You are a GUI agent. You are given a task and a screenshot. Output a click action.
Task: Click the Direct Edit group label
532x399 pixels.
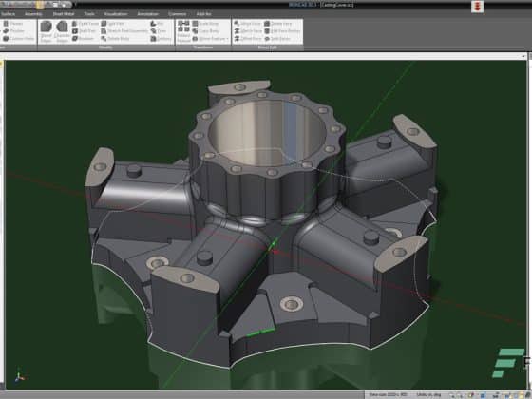[267, 47]
